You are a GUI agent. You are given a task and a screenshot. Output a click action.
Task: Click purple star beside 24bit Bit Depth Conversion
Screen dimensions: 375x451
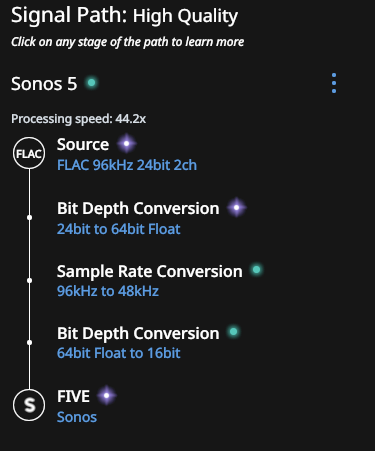click(237, 207)
